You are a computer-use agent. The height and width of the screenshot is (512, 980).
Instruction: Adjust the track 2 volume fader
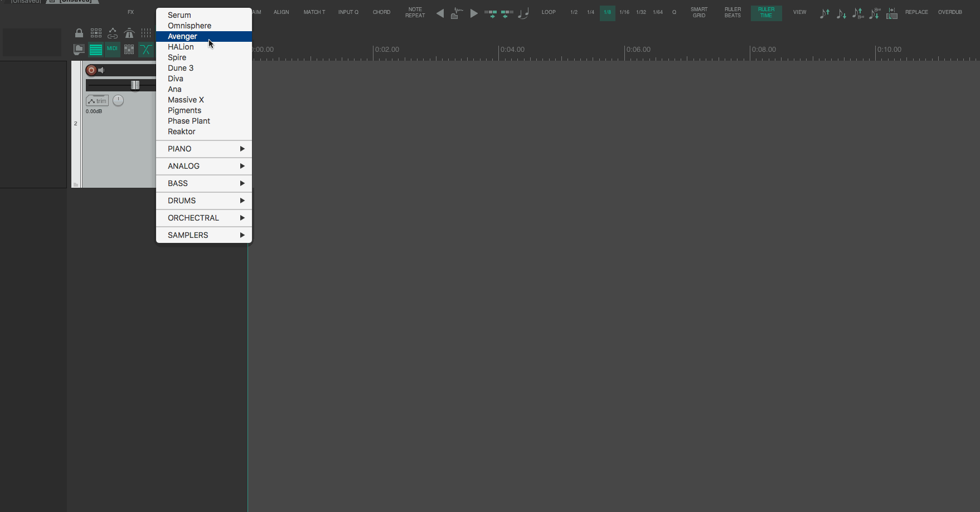[135, 85]
